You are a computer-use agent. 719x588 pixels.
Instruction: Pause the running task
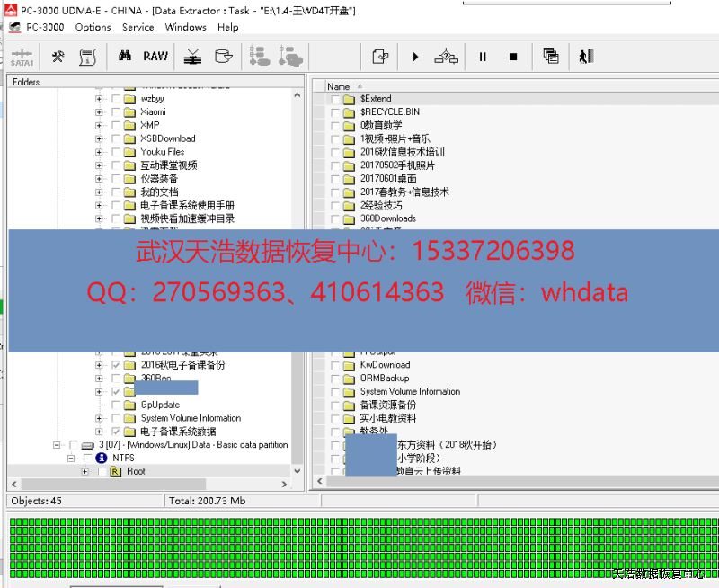point(483,57)
